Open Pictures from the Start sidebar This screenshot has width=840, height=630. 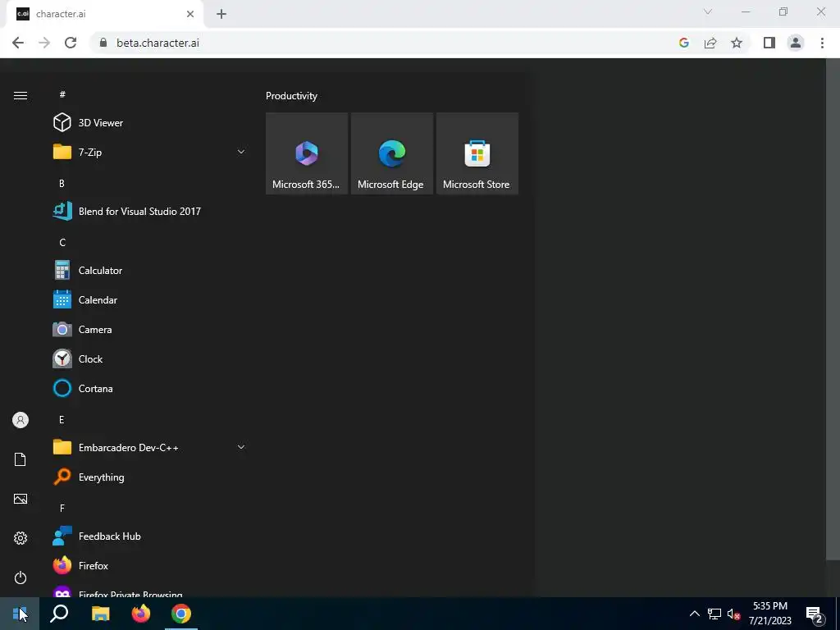click(21, 499)
